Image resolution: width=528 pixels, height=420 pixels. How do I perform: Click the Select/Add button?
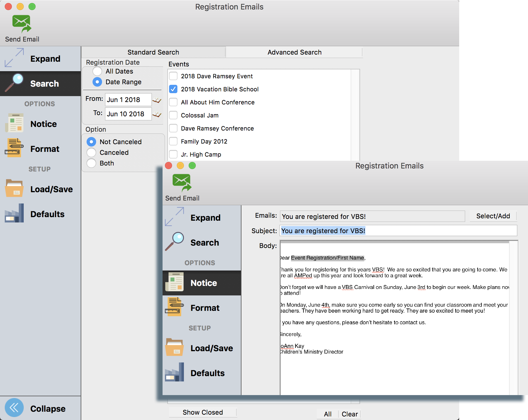493,216
